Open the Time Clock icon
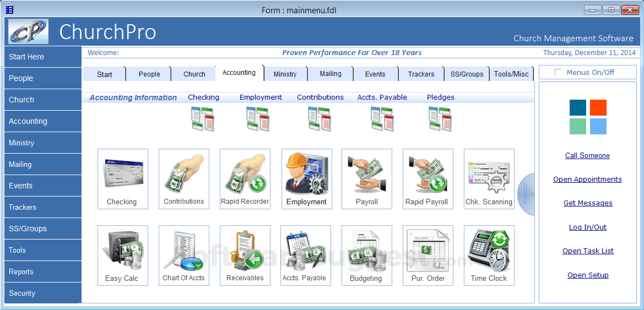Image resolution: width=644 pixels, height=310 pixels. 489,255
